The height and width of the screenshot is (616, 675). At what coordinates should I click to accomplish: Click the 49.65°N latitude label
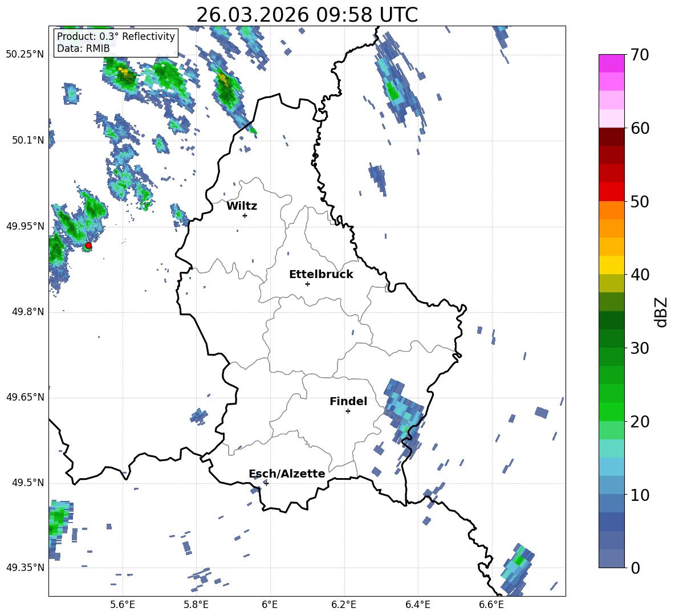(25, 397)
